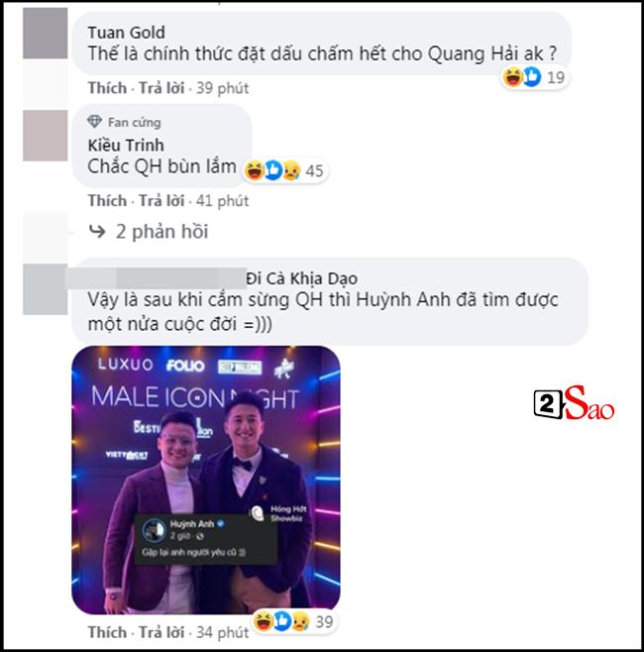This screenshot has height=652, width=644.
Task: Click the reaction emojis below the attached photo
Action: coord(282,621)
